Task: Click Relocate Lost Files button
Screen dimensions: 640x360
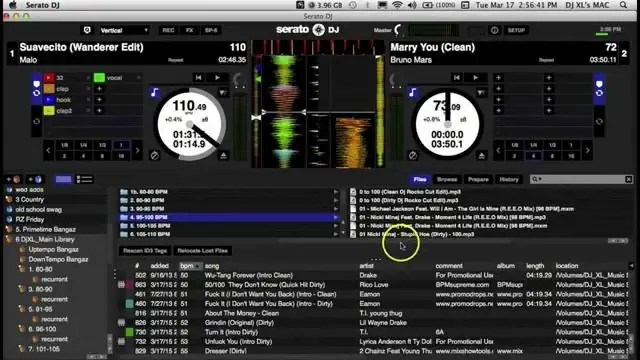Action: click(202, 251)
